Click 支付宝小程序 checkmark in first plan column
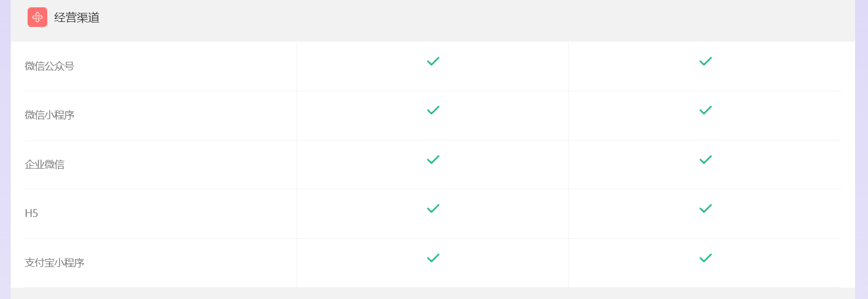This screenshot has width=868, height=299. [x=433, y=258]
